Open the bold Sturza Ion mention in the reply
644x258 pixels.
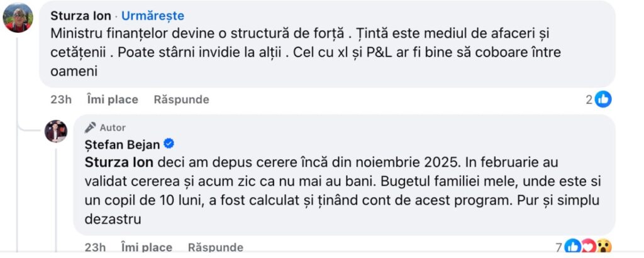119,162
